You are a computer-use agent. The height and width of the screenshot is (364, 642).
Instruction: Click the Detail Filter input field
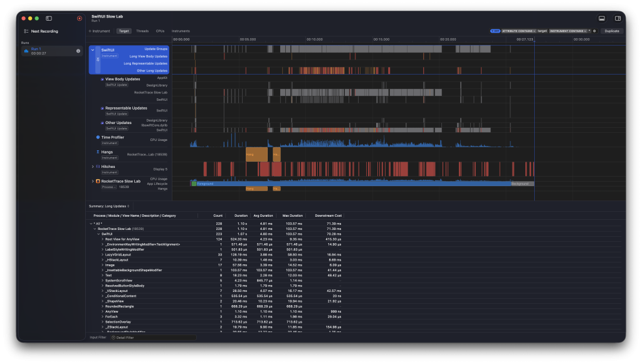154,338
